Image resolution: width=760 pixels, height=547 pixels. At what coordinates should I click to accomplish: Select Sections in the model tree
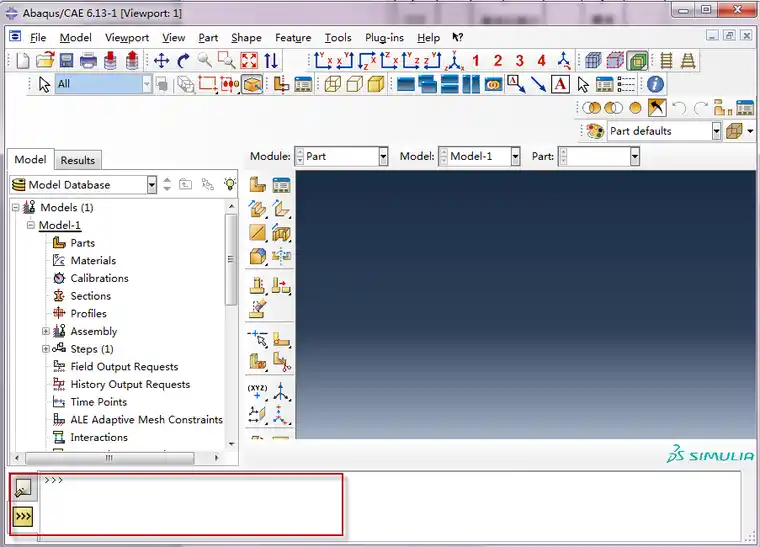(91, 296)
